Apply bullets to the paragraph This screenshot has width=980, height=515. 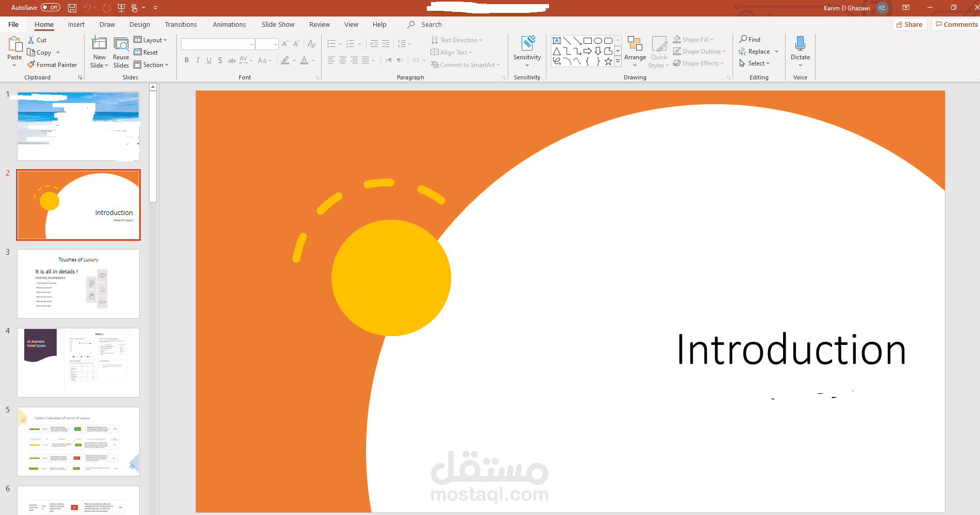tap(331, 44)
